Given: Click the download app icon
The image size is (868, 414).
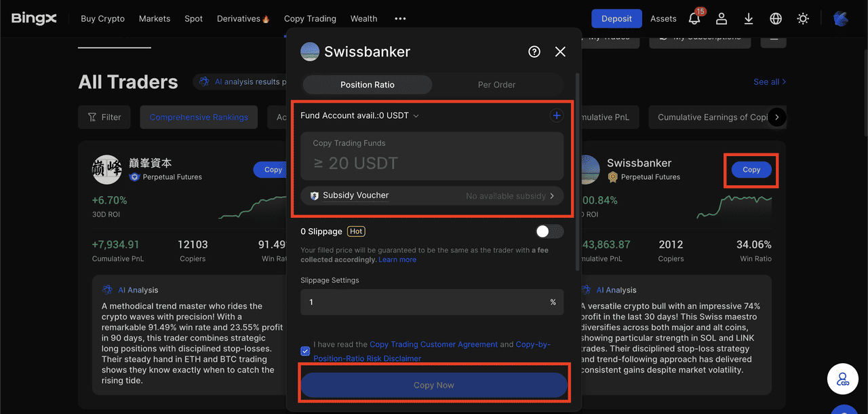Looking at the screenshot, I should (749, 18).
